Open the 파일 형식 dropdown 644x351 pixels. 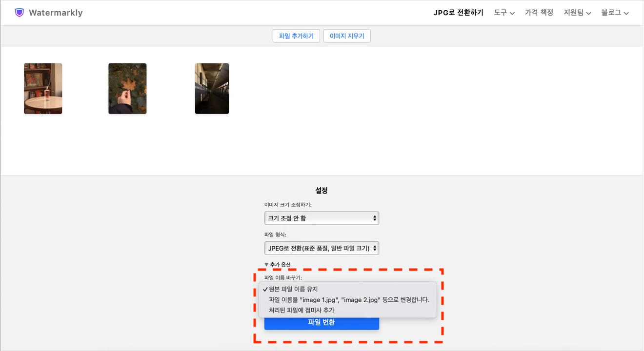pos(322,248)
